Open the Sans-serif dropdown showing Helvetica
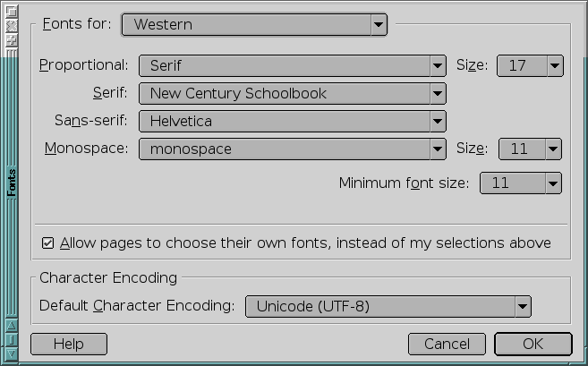The height and width of the screenshot is (366, 588). [x=293, y=121]
